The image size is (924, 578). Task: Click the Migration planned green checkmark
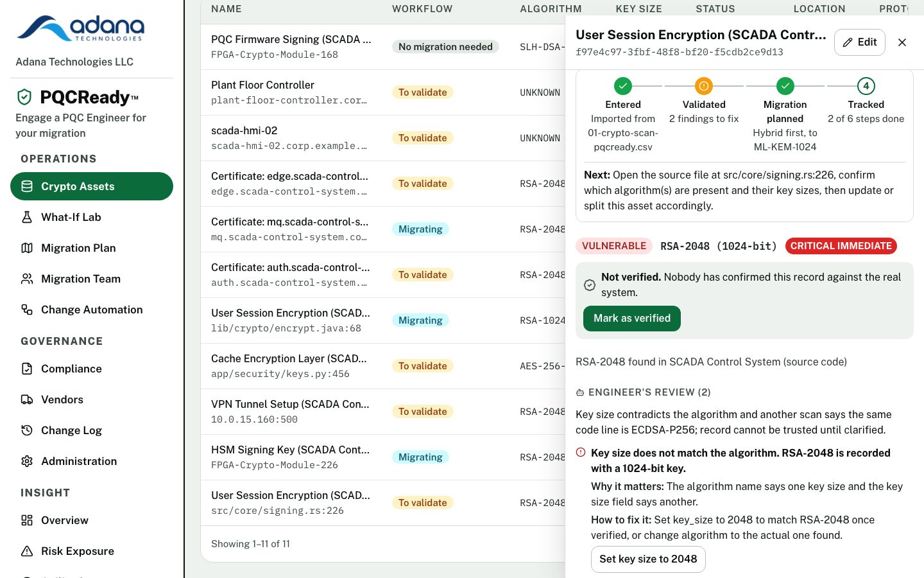785,85
